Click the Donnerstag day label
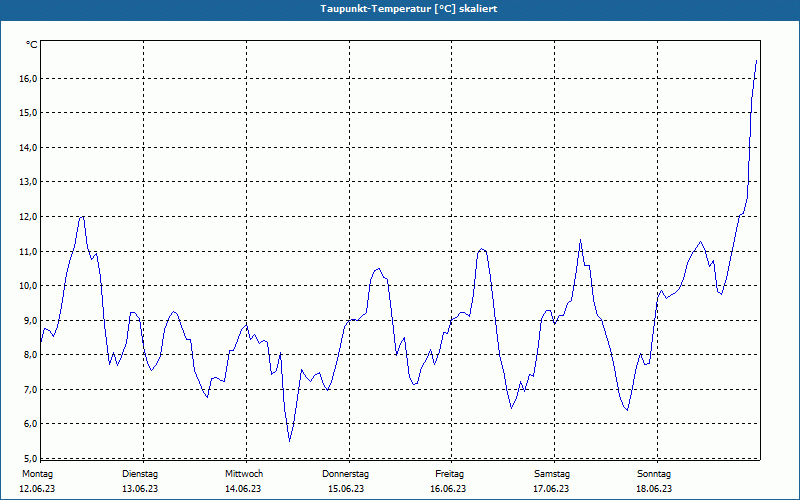800x500 pixels. click(x=345, y=474)
